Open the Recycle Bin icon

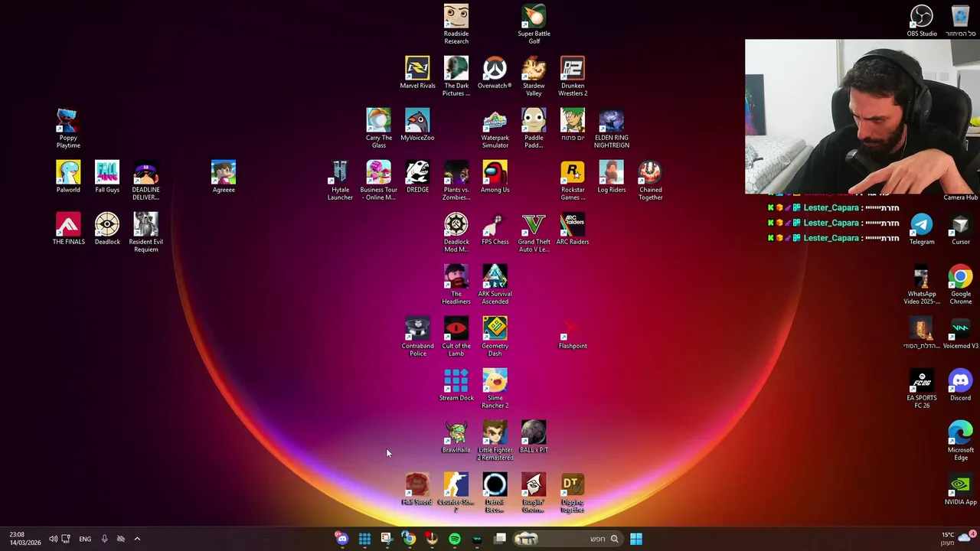click(x=960, y=21)
